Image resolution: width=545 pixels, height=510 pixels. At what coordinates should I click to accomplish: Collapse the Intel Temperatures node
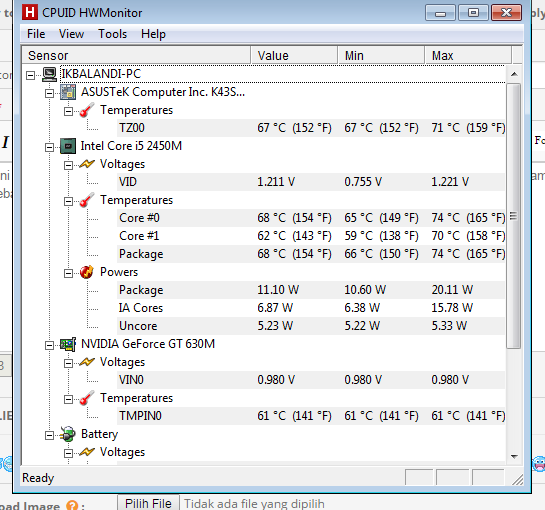68,201
